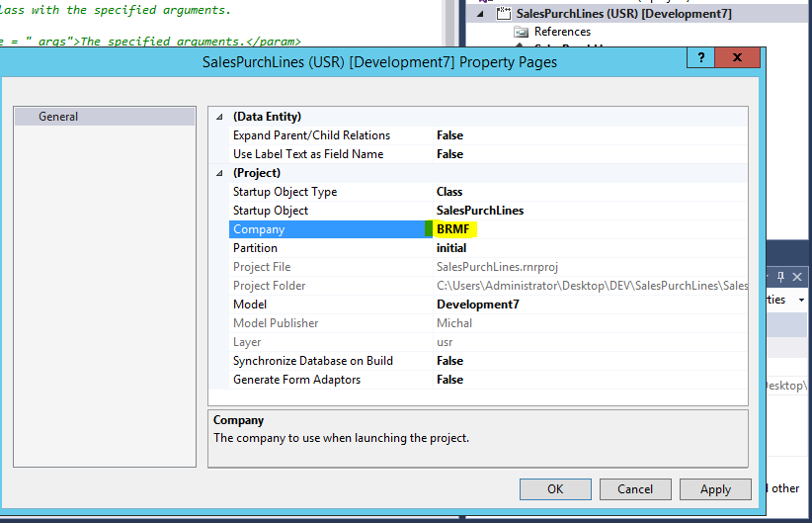
Task: Open the dropdown arrow in Properties panel header
Action: 801,301
